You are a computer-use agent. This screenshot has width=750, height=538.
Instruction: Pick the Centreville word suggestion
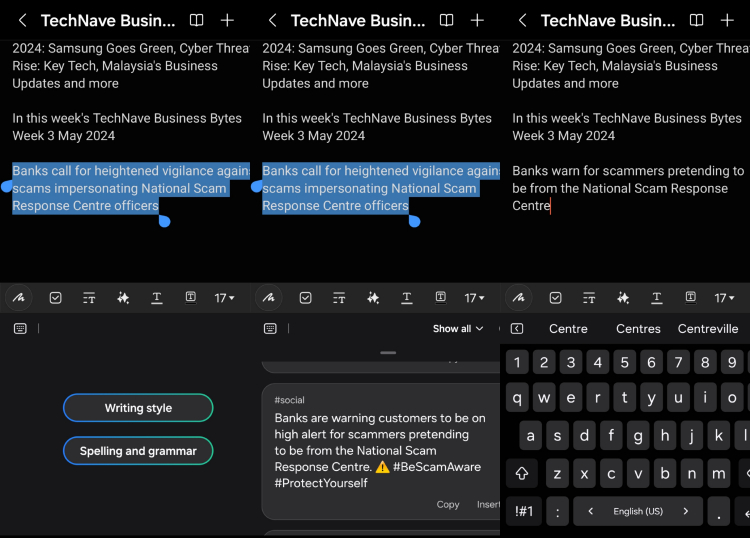pos(708,329)
